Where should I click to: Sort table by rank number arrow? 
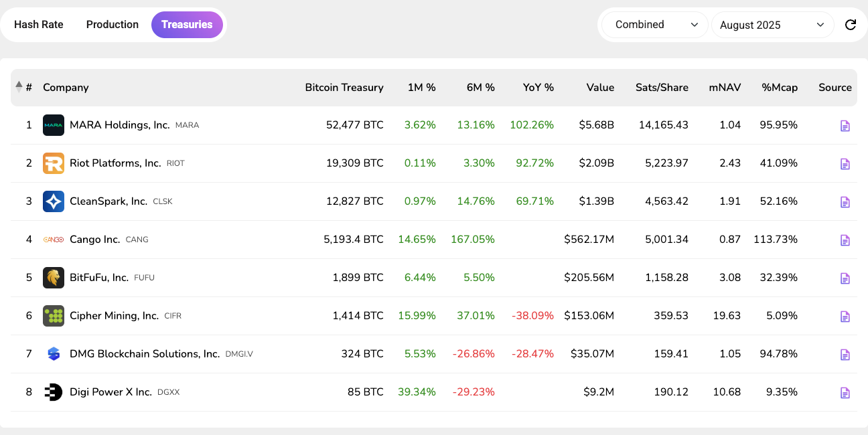(19, 86)
